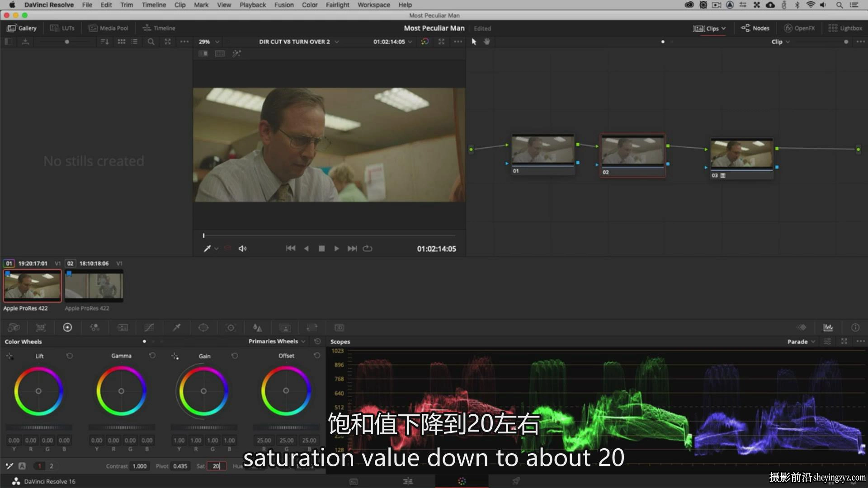Open the Curves palette
Screen dimensions: 868x488
click(x=149, y=328)
